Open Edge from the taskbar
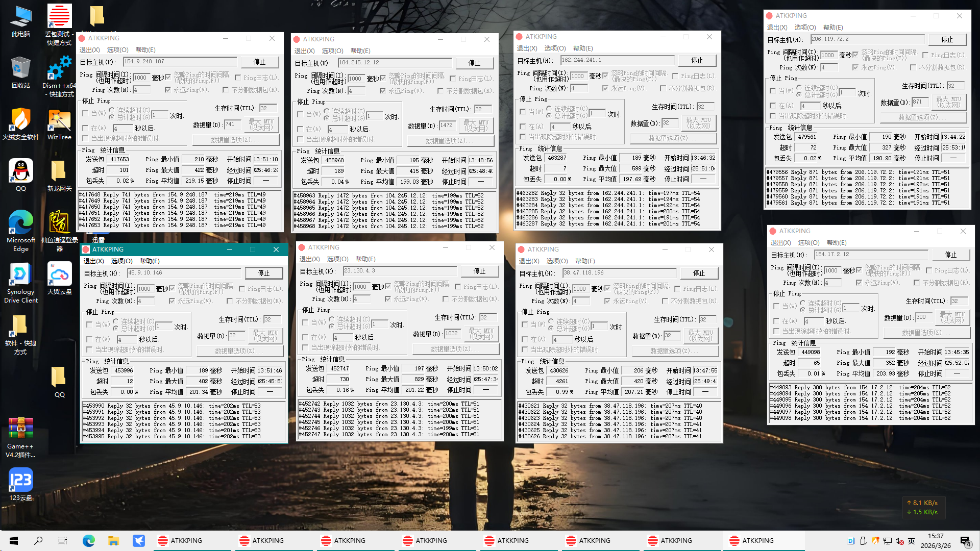The height and width of the screenshot is (551, 980). tap(89, 541)
